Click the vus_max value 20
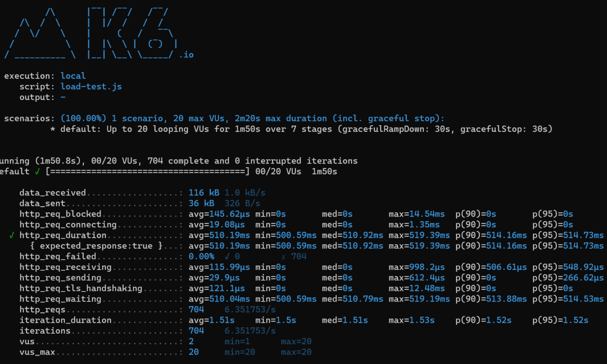Screen dimensions: 607x364 [x=193, y=352]
